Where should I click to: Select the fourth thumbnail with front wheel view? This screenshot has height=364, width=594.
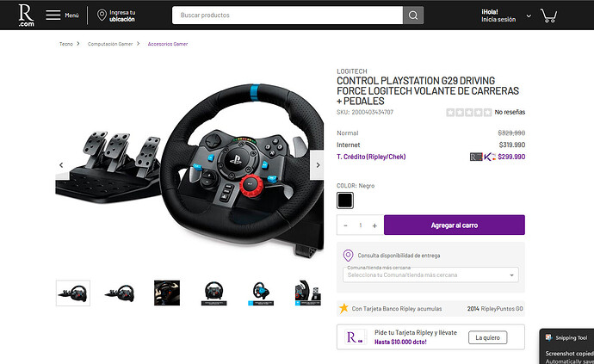pos(214,293)
